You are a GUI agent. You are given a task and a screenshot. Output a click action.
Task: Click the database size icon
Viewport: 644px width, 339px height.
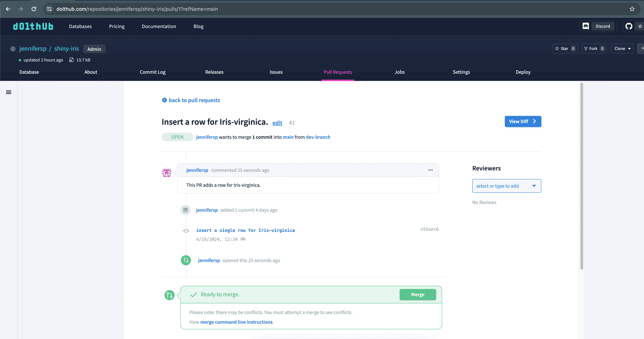click(x=71, y=60)
